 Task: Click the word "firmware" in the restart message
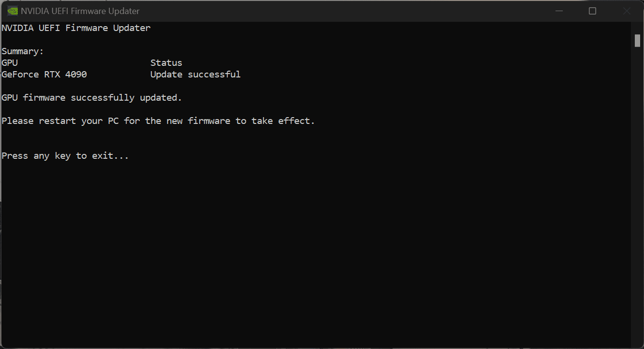[209, 121]
